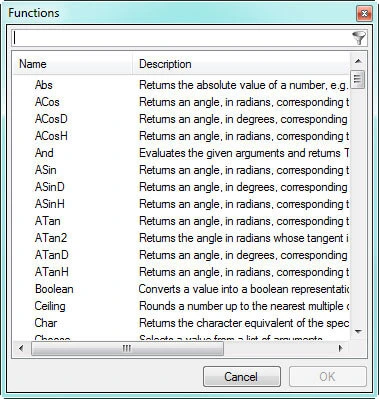Select the ACos function

point(47,102)
